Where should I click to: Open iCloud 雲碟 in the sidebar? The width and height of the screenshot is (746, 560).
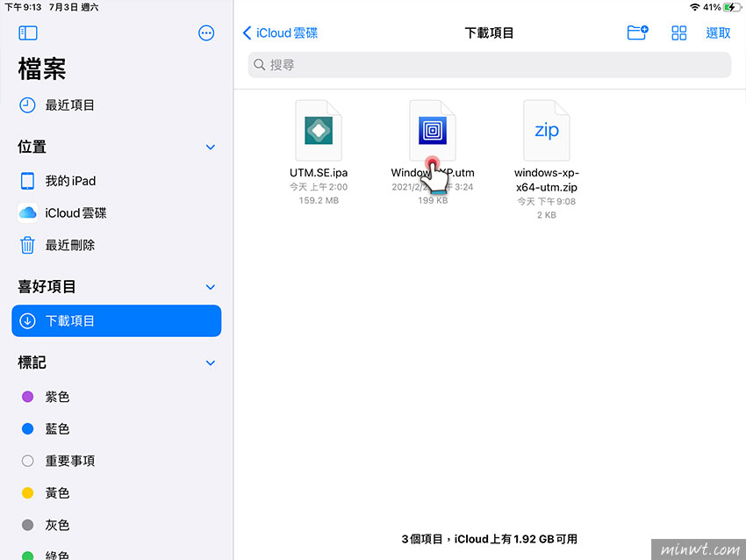117,213
